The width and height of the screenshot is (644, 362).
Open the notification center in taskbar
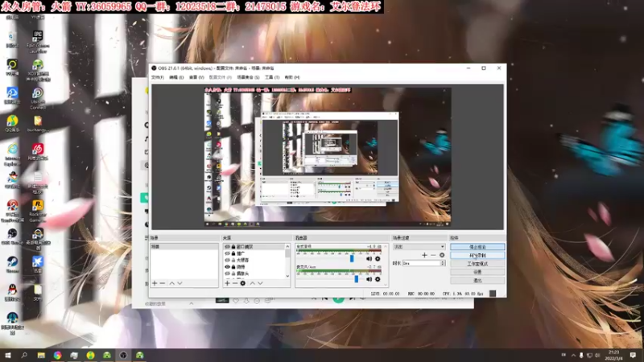click(633, 355)
